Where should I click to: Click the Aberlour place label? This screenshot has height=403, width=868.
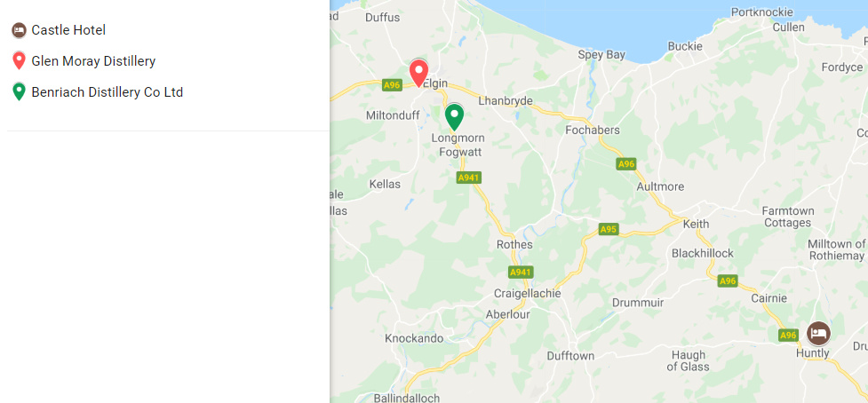click(x=507, y=314)
